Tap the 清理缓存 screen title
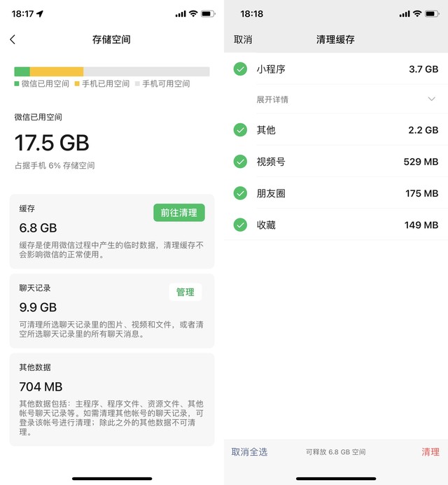 [335, 40]
